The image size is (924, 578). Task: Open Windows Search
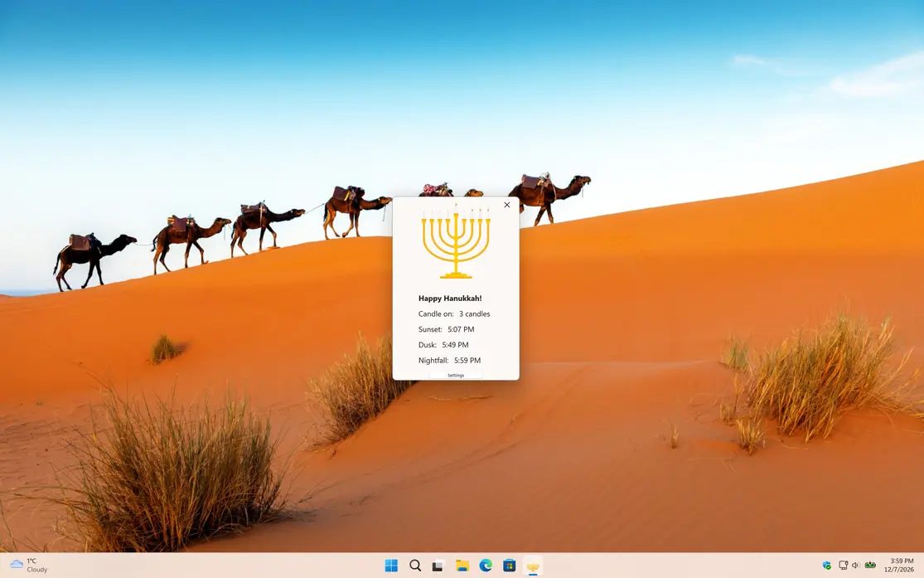click(414, 565)
